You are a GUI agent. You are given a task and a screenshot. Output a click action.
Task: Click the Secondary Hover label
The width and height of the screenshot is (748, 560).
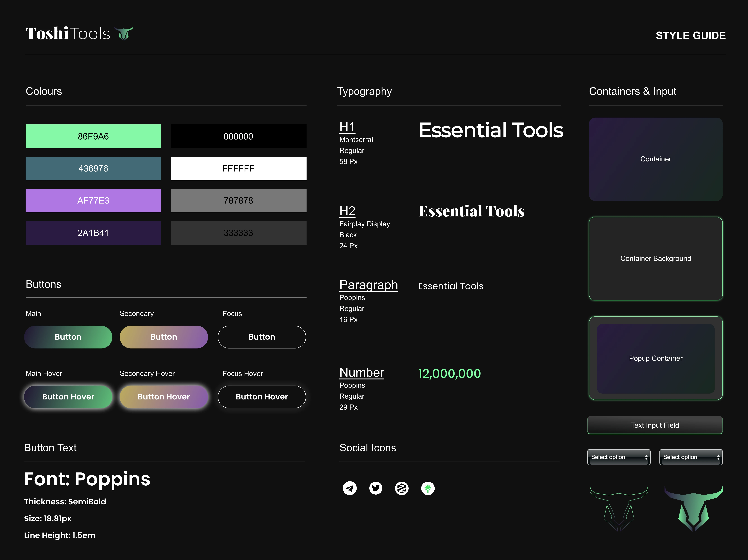click(147, 373)
